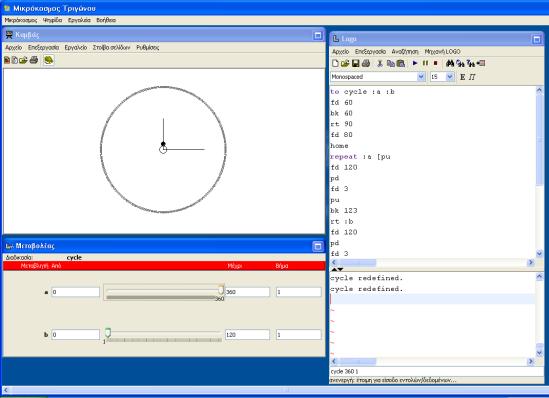The height and width of the screenshot is (398, 549).
Task: Open the font size 15 dropdown
Action: (450, 77)
